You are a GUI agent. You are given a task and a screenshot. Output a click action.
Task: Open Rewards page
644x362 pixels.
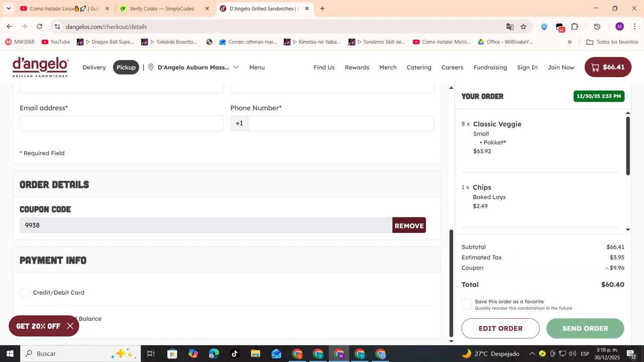357,67
